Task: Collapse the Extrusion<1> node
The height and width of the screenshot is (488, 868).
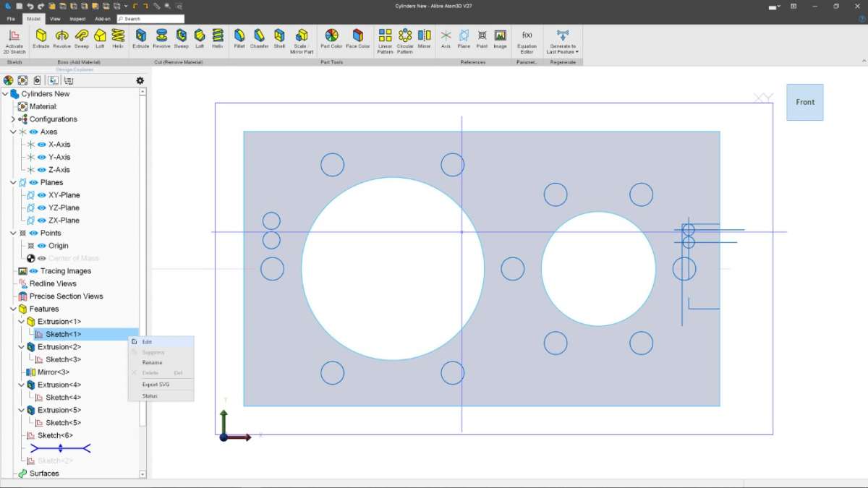Action: [x=21, y=322]
